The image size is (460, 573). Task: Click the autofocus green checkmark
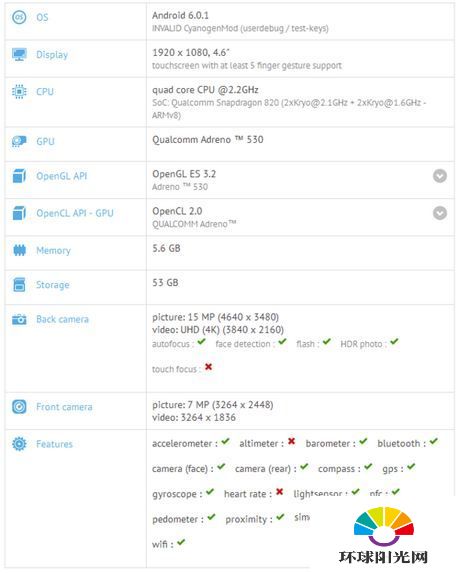(x=201, y=342)
